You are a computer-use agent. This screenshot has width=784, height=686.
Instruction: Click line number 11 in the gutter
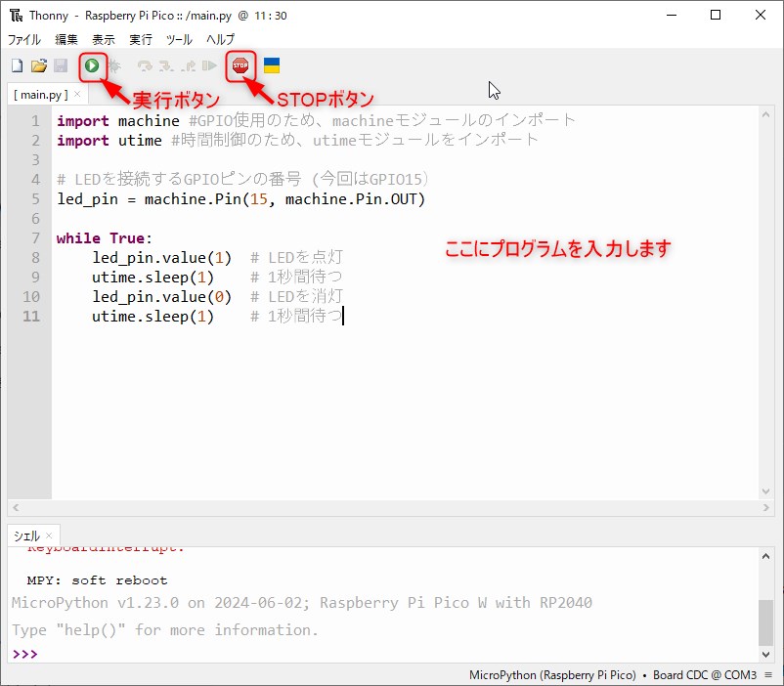[31, 316]
